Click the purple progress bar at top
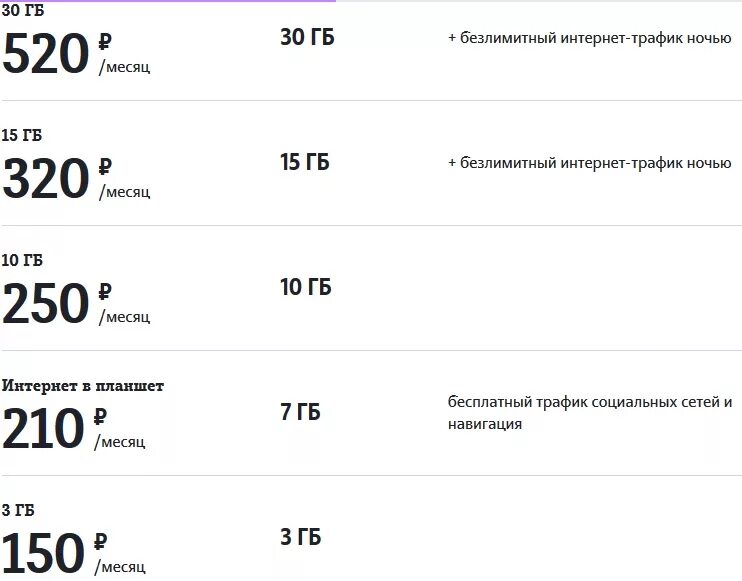Image resolution: width=742 pixels, height=581 pixels. pos(168,1)
